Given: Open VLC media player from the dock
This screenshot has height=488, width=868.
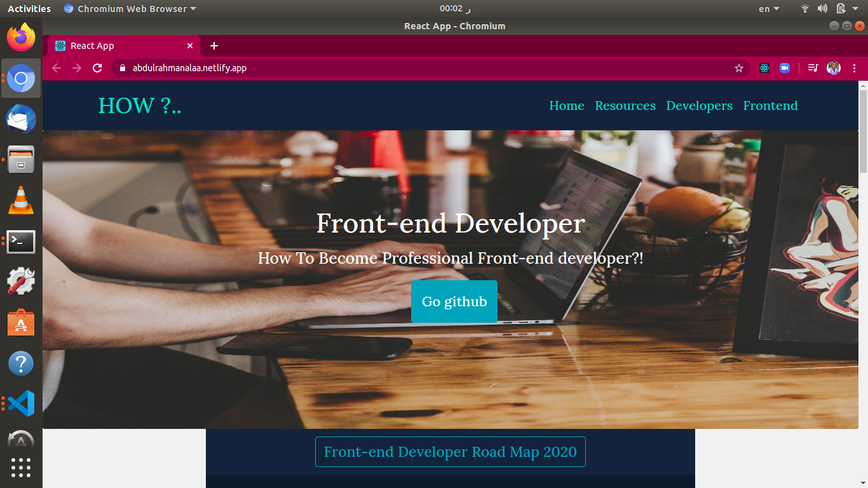Looking at the screenshot, I should click(x=21, y=200).
